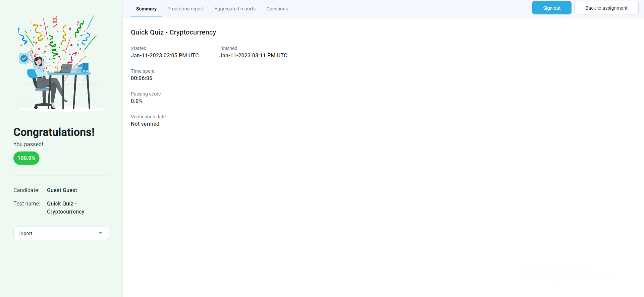Click the Sign out button
Viewport: 644px width, 297px height.
tap(552, 8)
